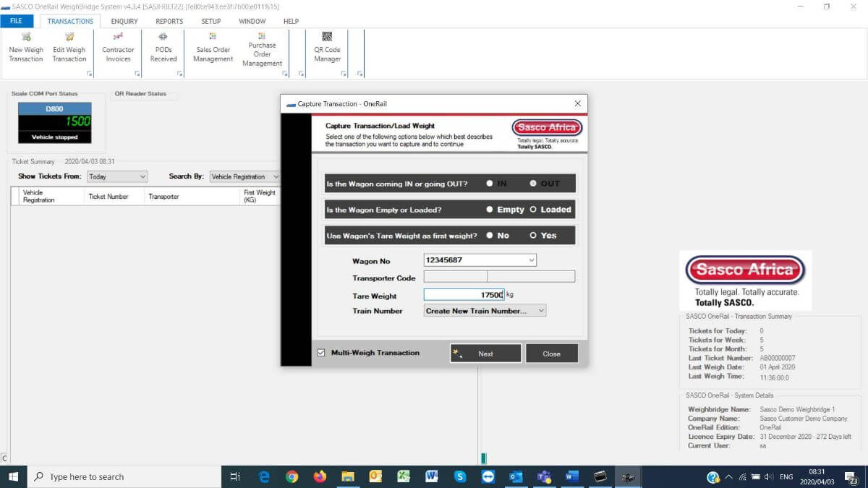The image size is (868, 488).
Task: Sort by the First Weight (KG) column header
Action: 260,197
